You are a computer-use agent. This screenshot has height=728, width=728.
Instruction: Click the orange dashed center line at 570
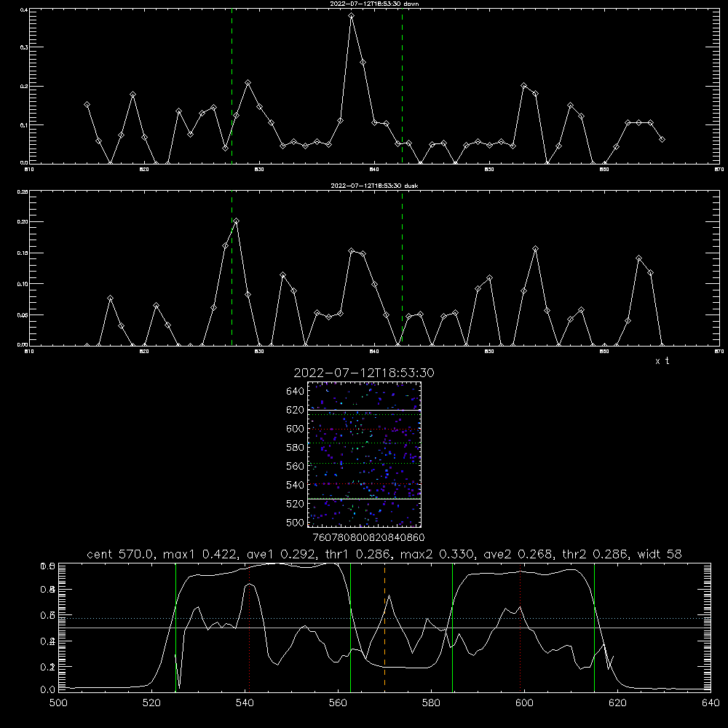tap(384, 627)
